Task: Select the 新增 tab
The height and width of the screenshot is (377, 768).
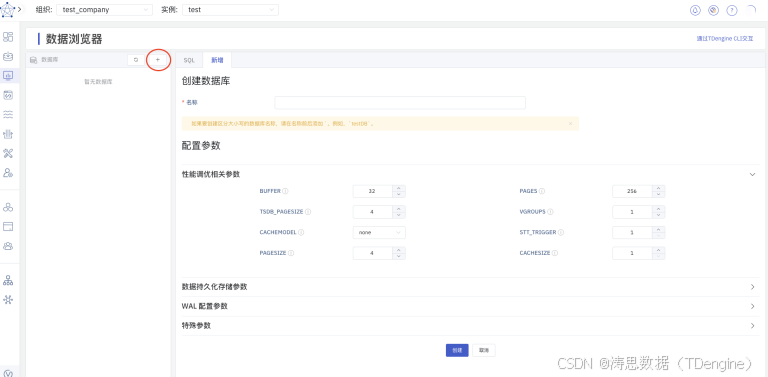Action: tap(217, 60)
